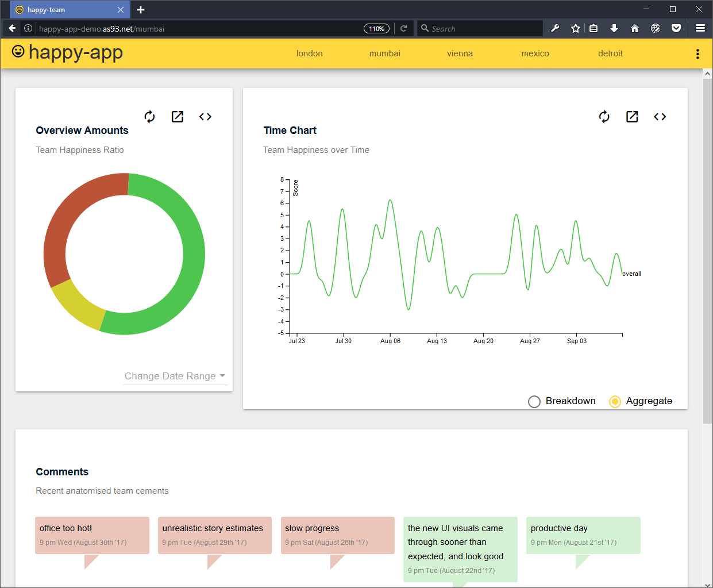Switch to the london team tab
Viewport: 713px width, 588px height.
coord(309,53)
